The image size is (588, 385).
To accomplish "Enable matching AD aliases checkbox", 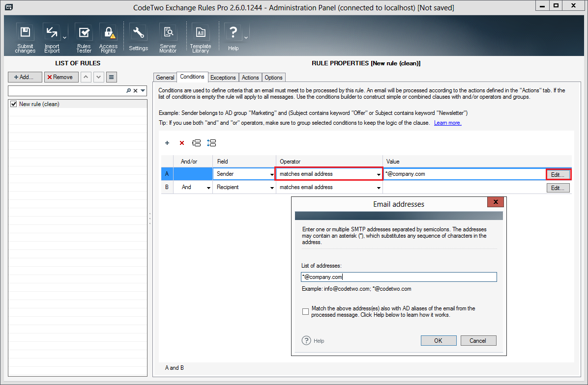I will coord(306,312).
